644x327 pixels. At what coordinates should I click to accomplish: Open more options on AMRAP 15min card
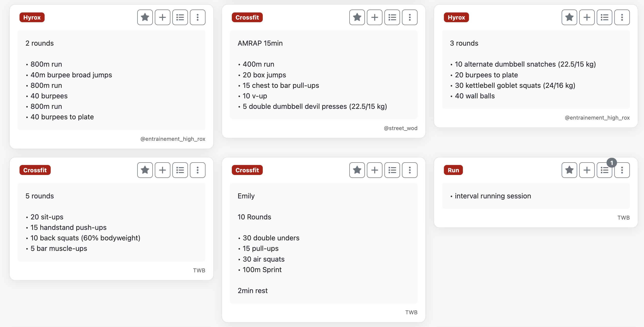pyautogui.click(x=410, y=18)
